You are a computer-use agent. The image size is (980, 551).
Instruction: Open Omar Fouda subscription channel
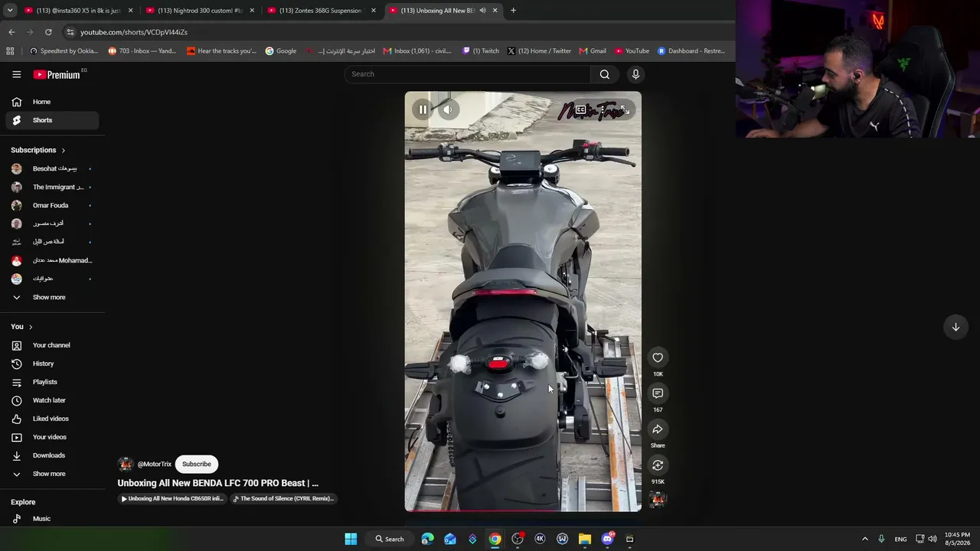click(52, 205)
